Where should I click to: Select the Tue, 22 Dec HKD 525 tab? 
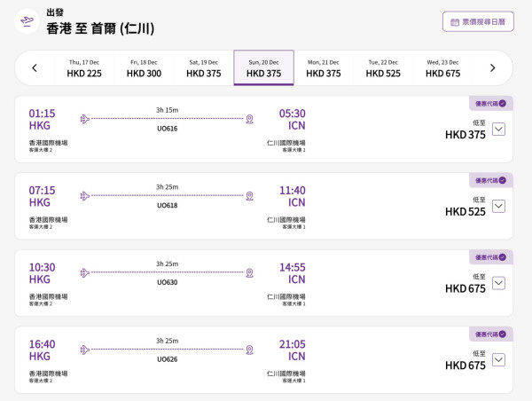383,68
